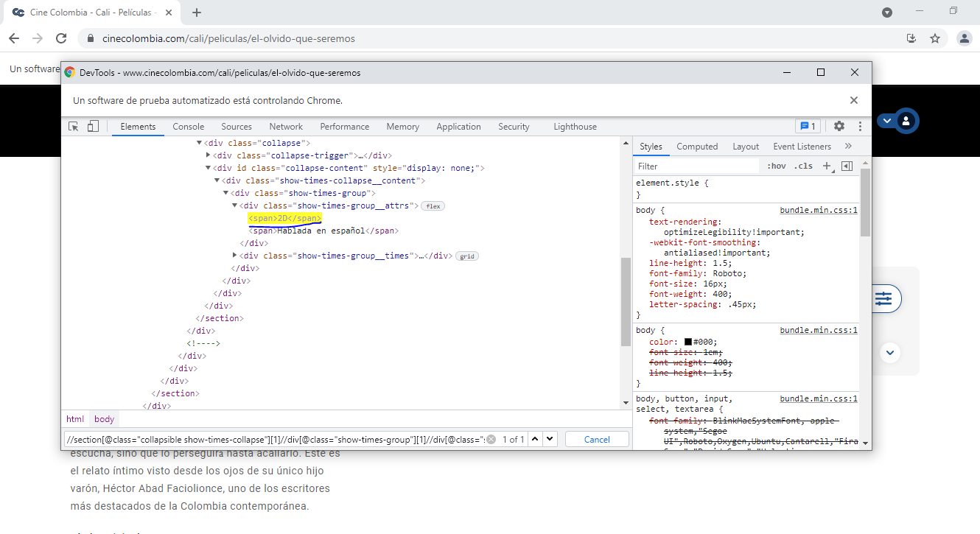
Task: Show more sidebar tabs with double chevron
Action: coord(848,147)
